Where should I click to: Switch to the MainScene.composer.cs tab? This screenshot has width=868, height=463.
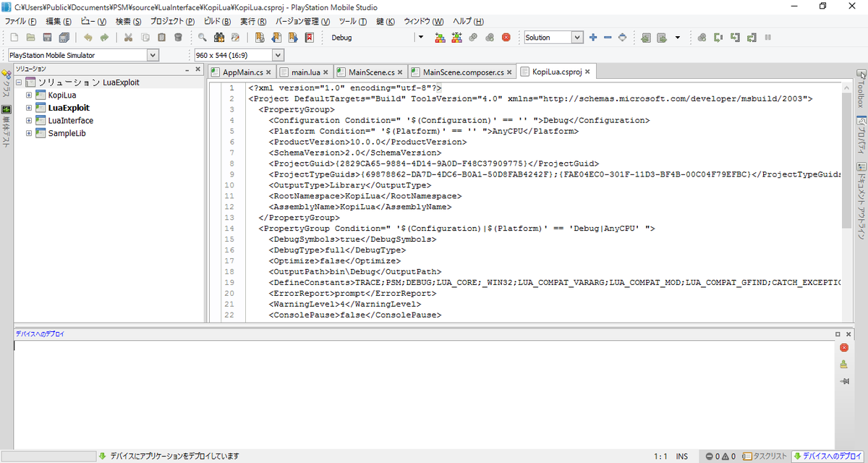point(463,72)
